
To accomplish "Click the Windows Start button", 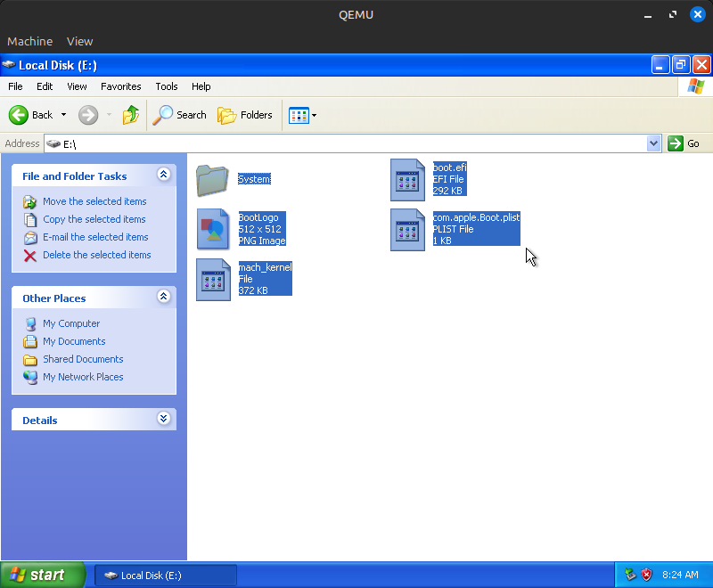I will [x=43, y=575].
